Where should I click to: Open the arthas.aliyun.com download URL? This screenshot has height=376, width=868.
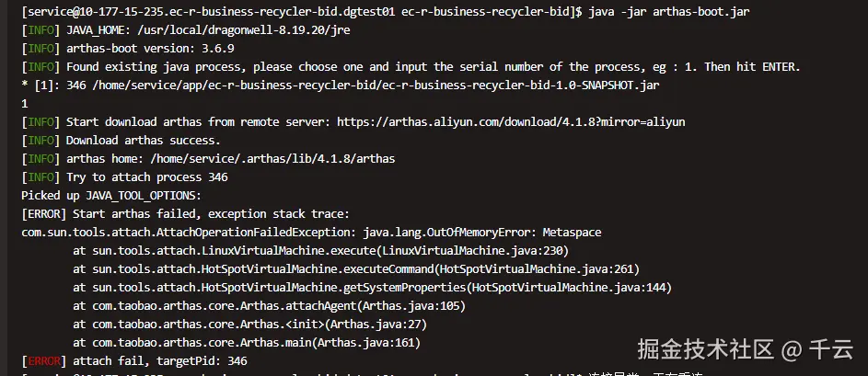tap(511, 122)
